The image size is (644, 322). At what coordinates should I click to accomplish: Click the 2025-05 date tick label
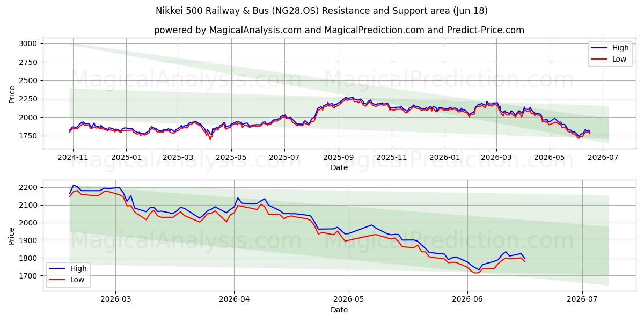231,157
